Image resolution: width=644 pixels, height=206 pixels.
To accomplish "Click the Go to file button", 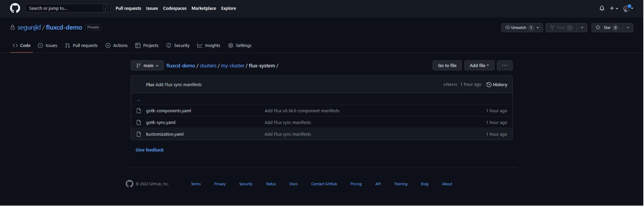I will click(447, 66).
